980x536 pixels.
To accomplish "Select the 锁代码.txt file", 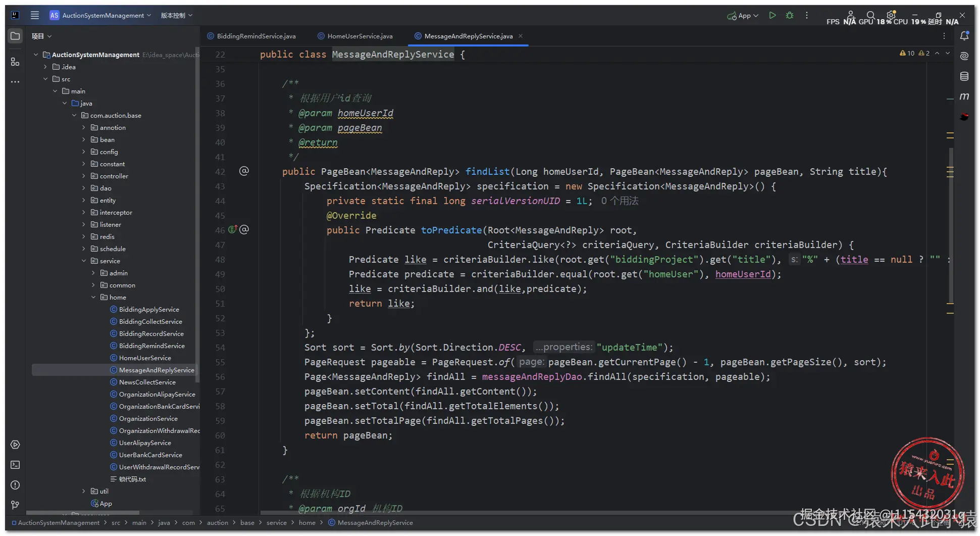I will (128, 479).
